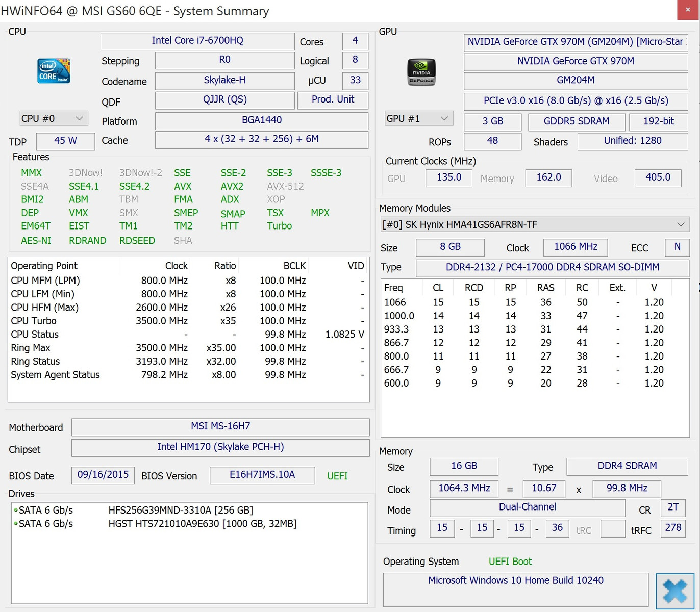Click the green UEFI label beside BIOS Version

pos(337,476)
